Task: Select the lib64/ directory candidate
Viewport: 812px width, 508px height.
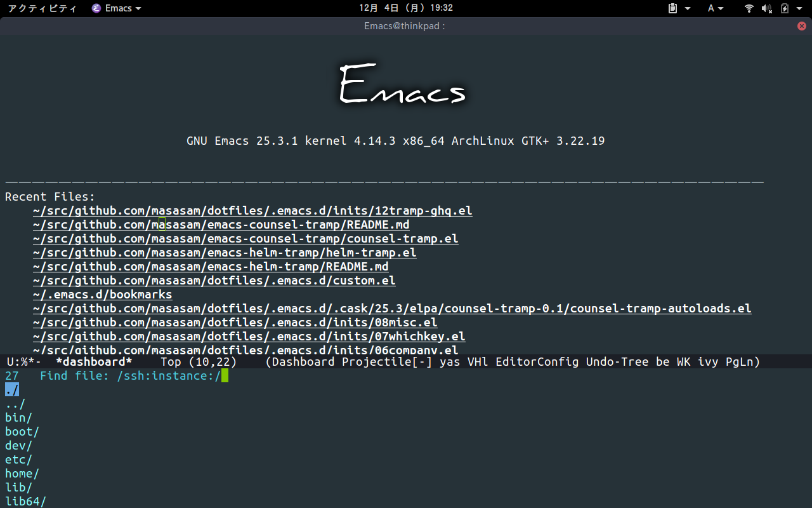Action: point(26,502)
